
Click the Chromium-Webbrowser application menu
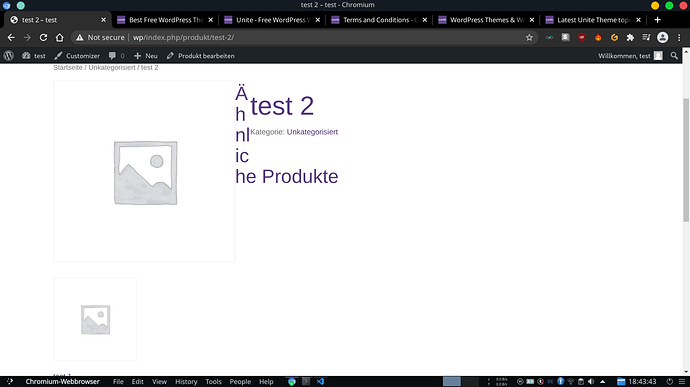62,382
